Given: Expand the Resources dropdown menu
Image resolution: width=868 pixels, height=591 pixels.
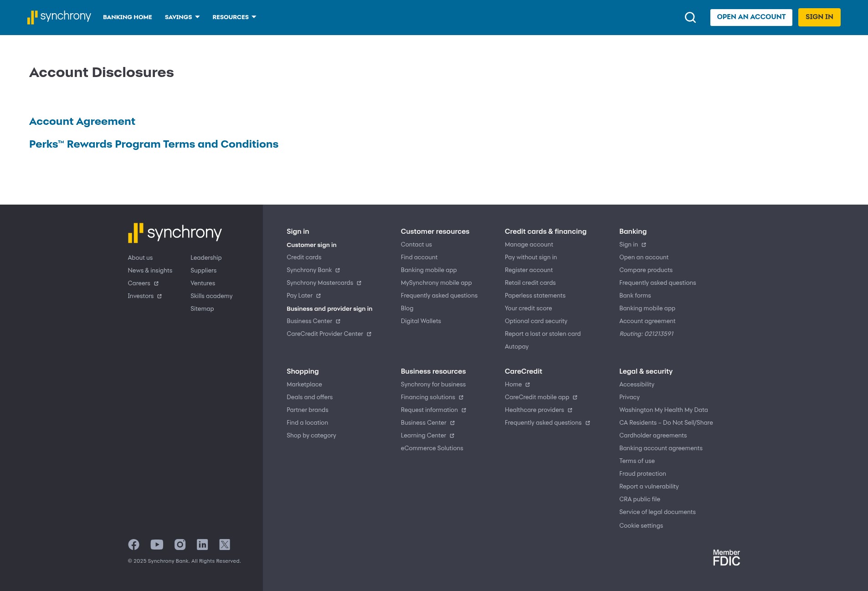Looking at the screenshot, I should [234, 17].
